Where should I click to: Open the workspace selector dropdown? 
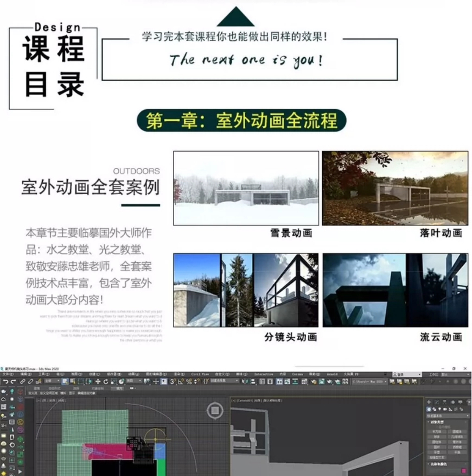(455, 374)
